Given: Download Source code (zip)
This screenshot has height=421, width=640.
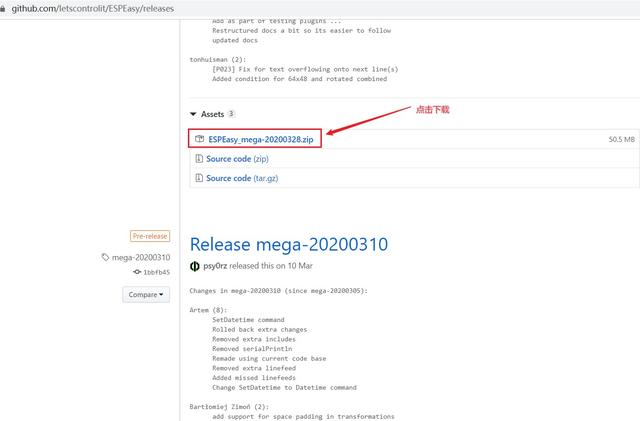Looking at the screenshot, I should point(237,159).
